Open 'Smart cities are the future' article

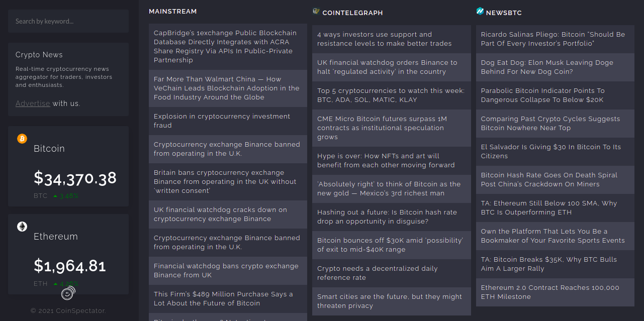(x=392, y=301)
